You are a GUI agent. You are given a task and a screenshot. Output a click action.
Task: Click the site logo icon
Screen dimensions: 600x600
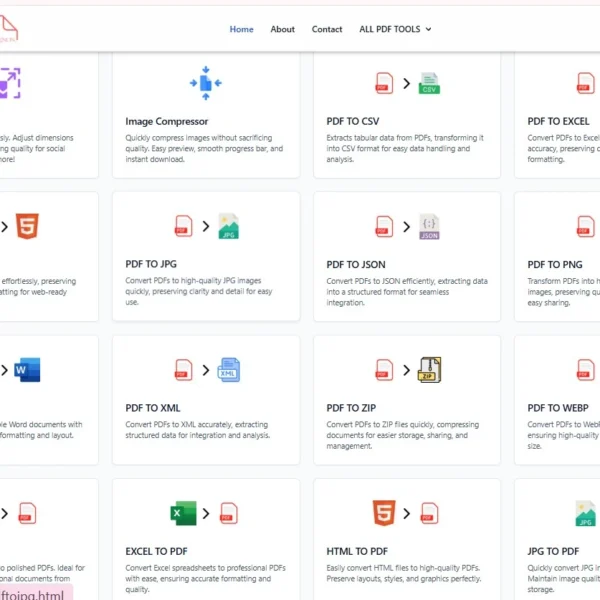click(8, 29)
